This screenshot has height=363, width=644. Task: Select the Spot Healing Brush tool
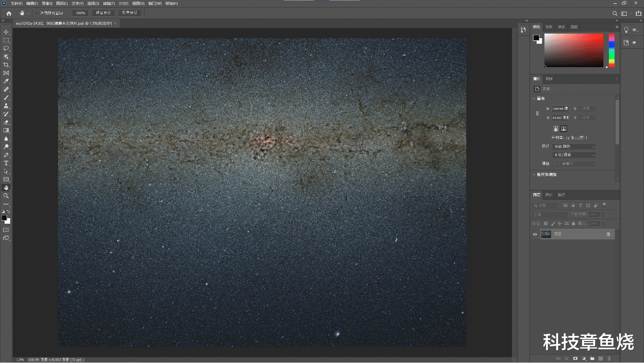6,89
